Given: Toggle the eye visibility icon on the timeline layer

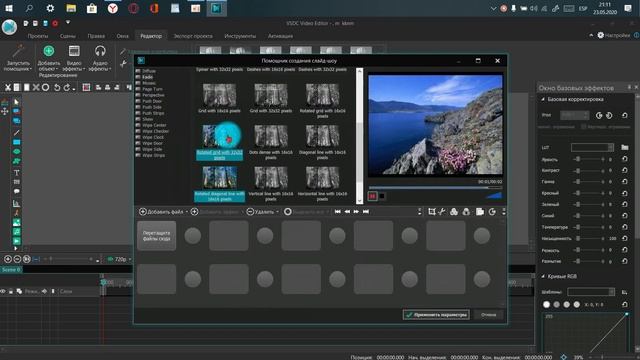Looking at the screenshot, I should point(3,291).
